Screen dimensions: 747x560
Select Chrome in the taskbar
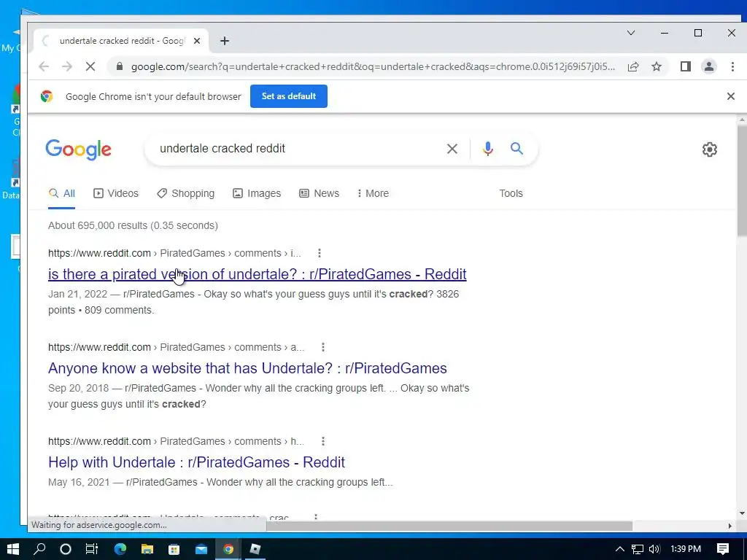pos(228,549)
